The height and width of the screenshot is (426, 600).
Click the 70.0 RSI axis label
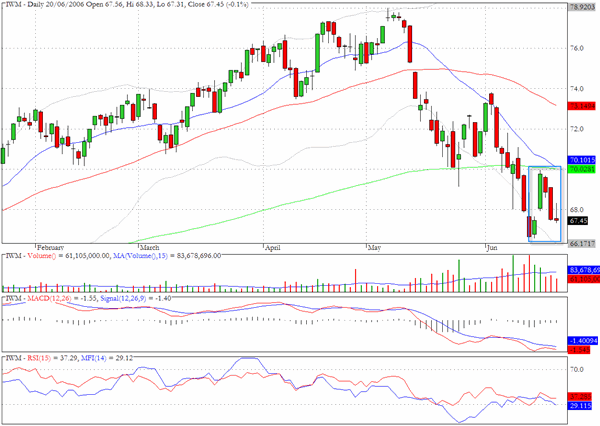click(577, 370)
